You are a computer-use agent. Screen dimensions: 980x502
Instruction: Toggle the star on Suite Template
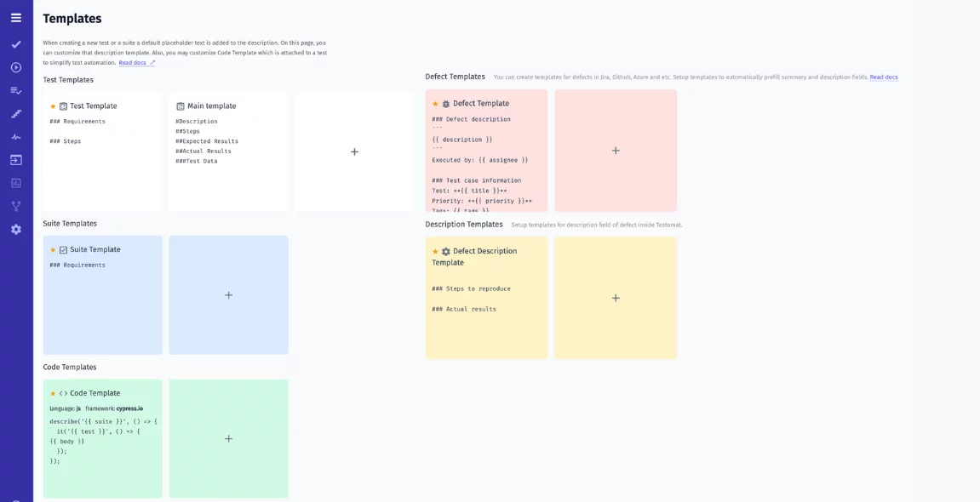tap(52, 249)
